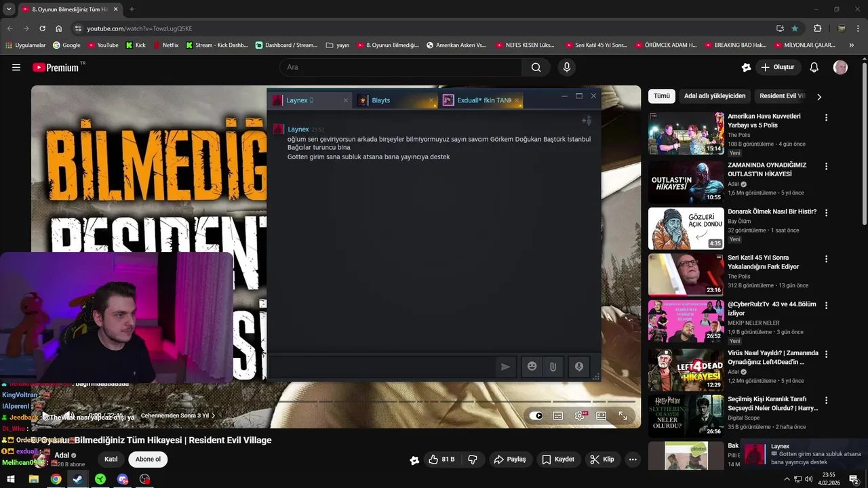Viewport: 868px width, 488px height.
Task: Open Chrome extensions puzzle icon
Action: pyautogui.click(x=818, y=28)
